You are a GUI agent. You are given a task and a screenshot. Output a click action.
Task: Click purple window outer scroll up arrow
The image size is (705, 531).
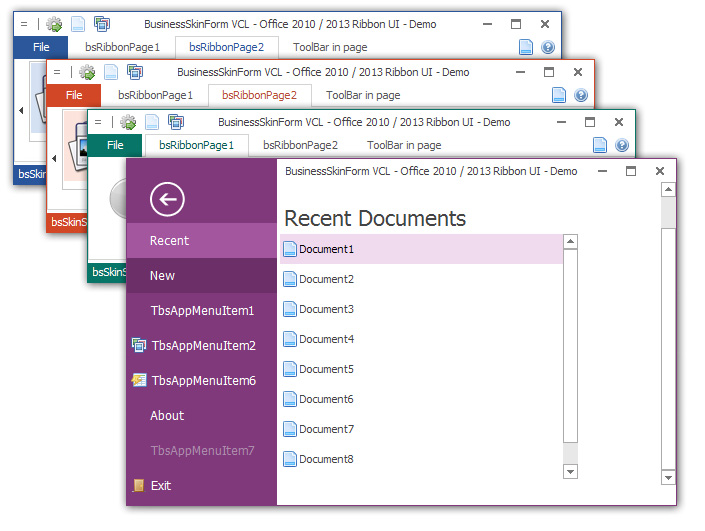point(668,190)
